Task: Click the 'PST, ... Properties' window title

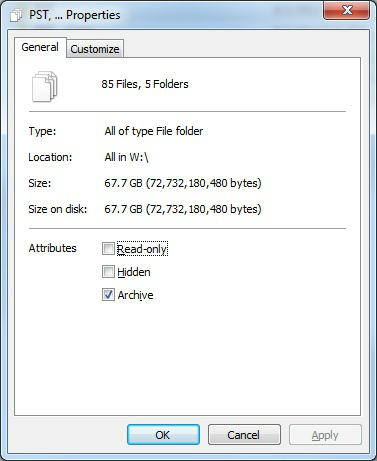Action: [75, 15]
